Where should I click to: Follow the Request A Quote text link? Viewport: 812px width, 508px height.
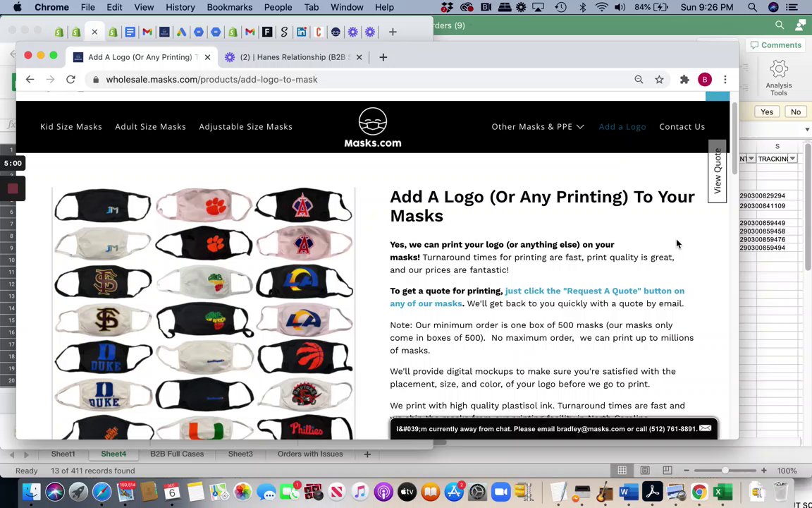click(x=537, y=297)
